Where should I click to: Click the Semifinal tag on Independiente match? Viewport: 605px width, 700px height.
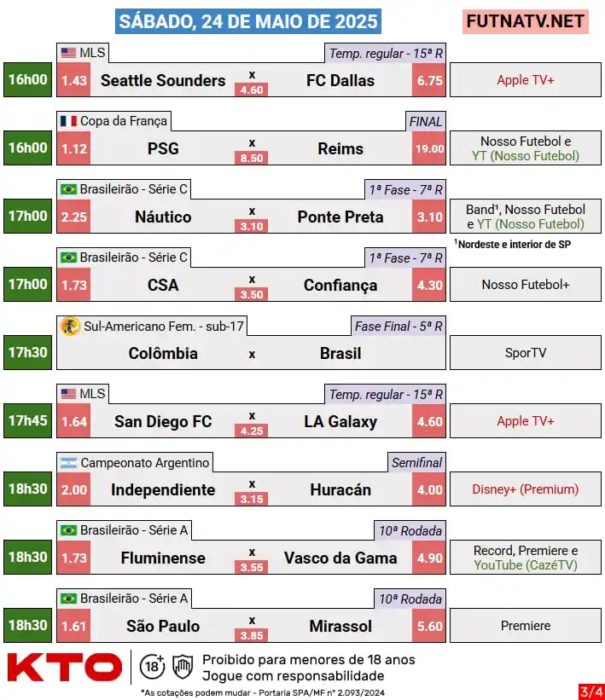click(416, 462)
